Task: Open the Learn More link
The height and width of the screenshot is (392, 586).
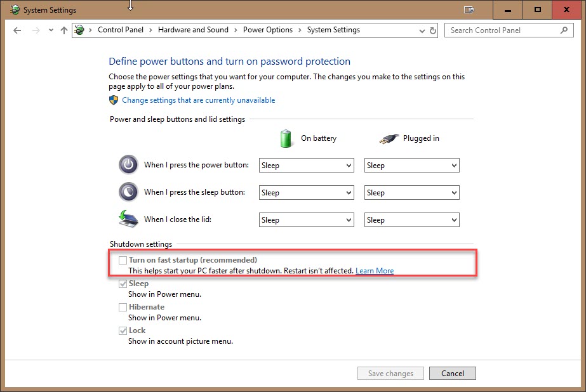Action: [375, 271]
